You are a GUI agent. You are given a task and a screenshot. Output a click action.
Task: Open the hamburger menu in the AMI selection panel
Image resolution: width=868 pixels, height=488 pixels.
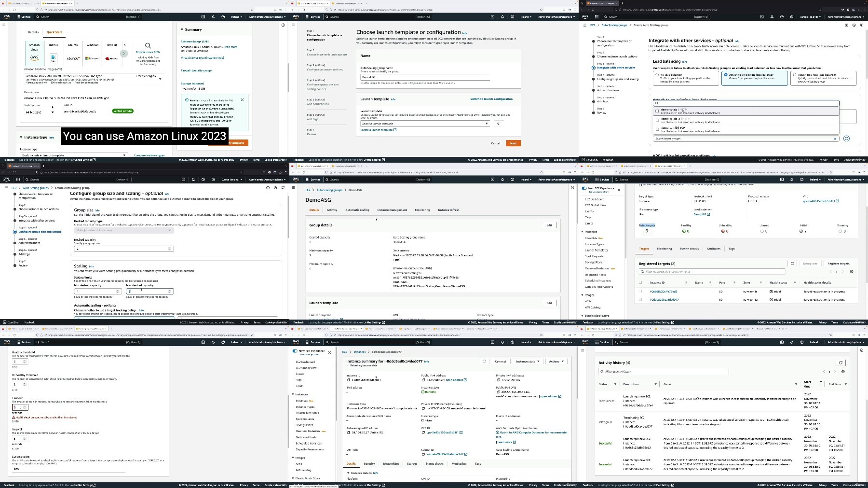[x=4, y=25]
